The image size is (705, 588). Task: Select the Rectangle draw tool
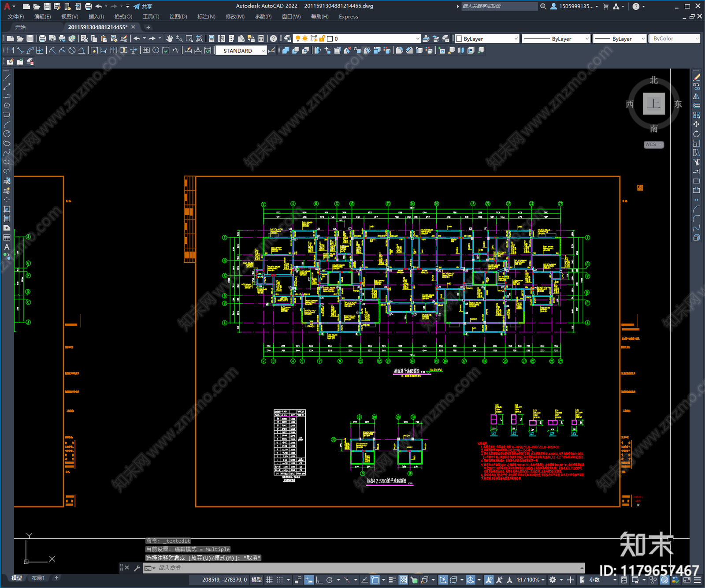pyautogui.click(x=7, y=115)
